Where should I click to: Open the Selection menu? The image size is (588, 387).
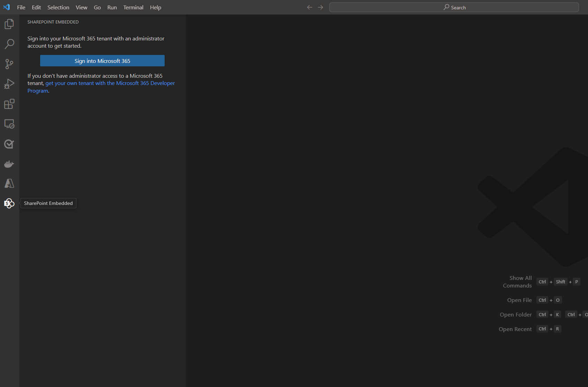tap(58, 7)
